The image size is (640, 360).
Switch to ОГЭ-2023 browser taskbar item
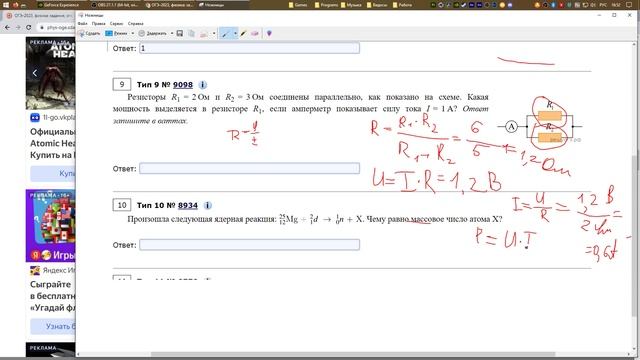coord(170,5)
